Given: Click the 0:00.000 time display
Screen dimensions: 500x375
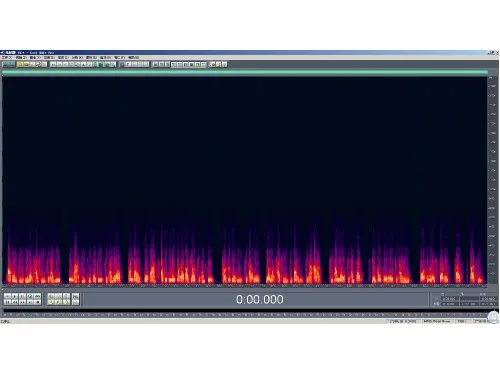Looking at the screenshot, I should tap(260, 299).
